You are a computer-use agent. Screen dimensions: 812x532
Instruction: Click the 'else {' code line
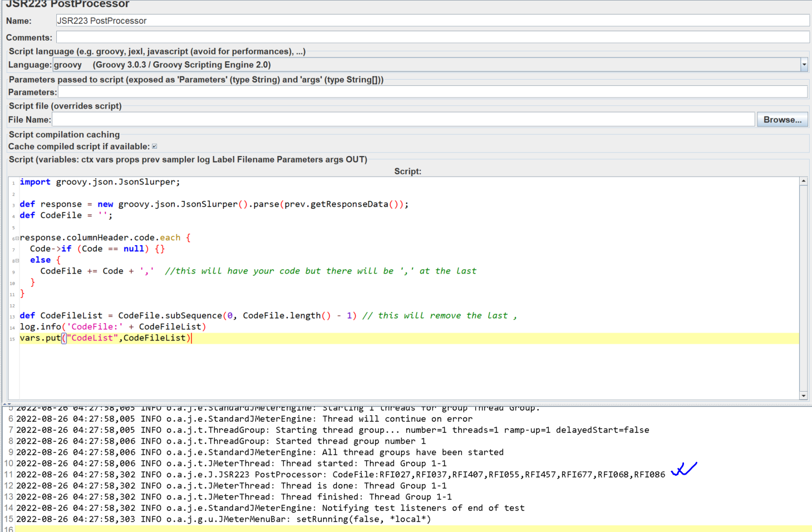tap(46, 260)
